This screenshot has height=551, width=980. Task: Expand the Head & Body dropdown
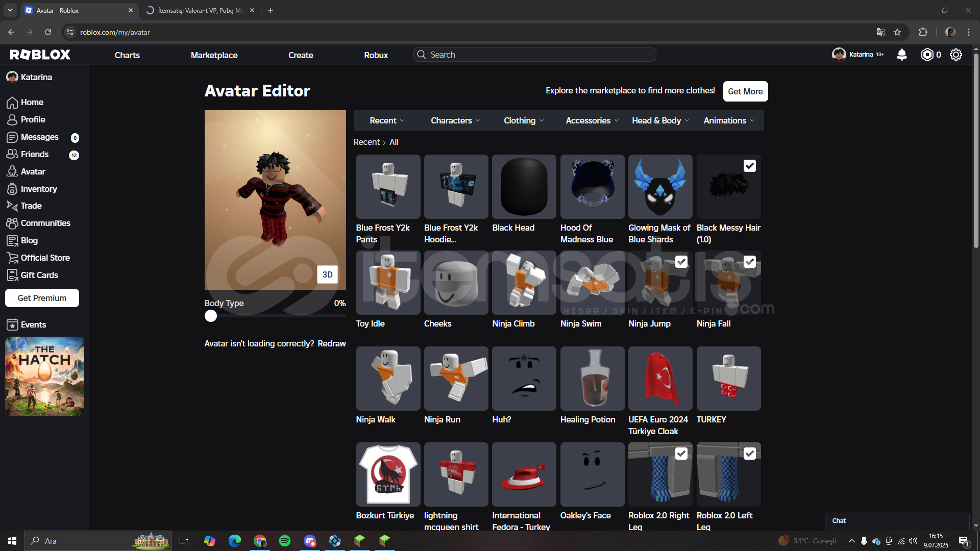pyautogui.click(x=660, y=121)
